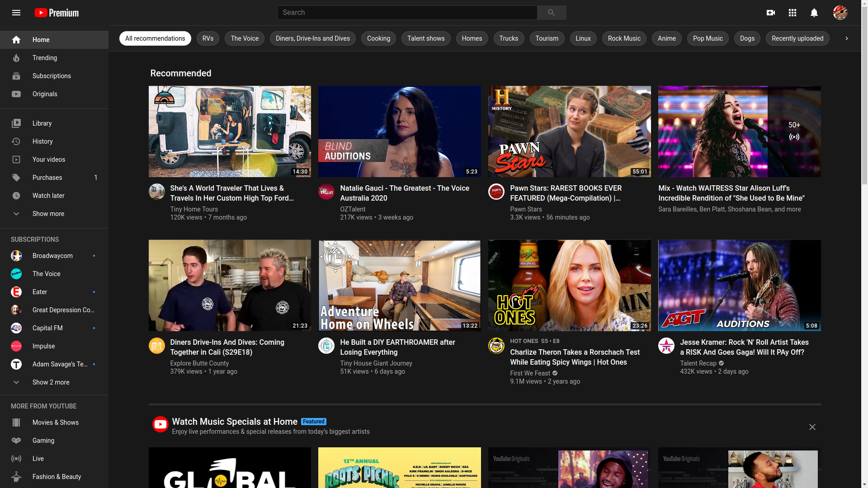Open Impulse subscription

(x=54, y=346)
